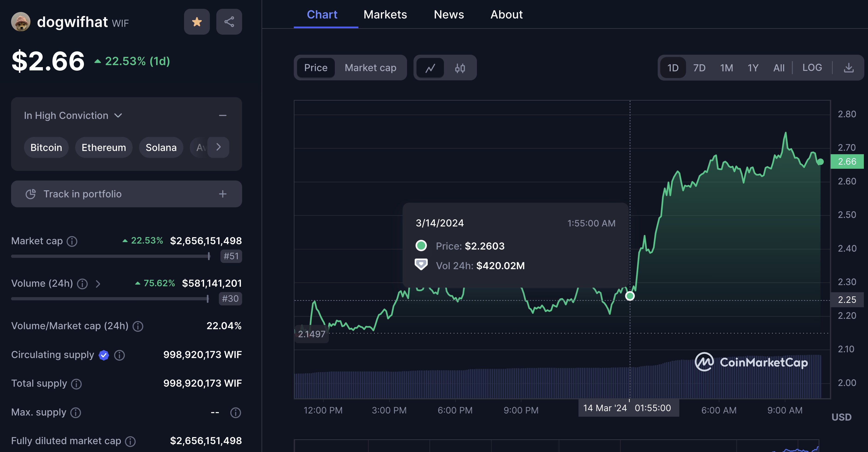
Task: Open the News tab
Action: coord(449,15)
